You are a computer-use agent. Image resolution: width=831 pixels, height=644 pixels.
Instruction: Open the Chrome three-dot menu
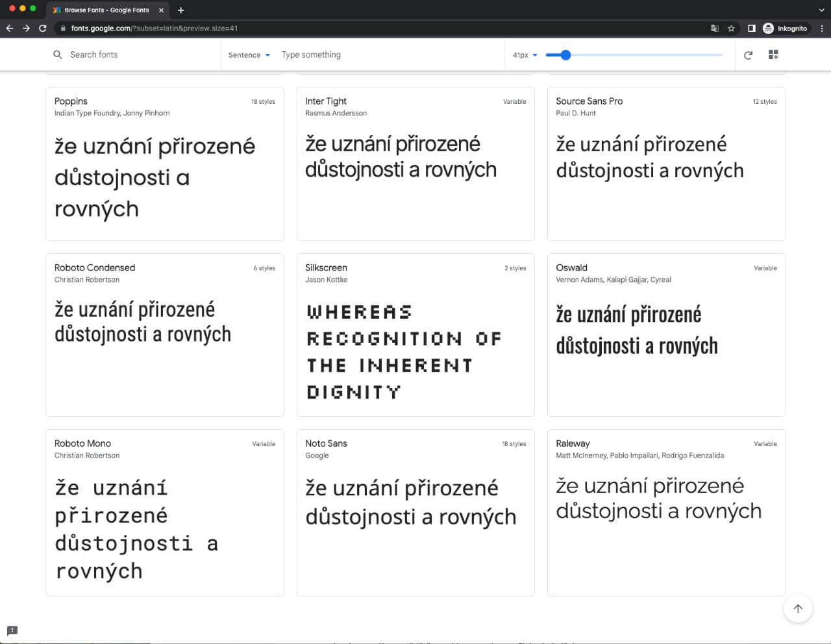pyautogui.click(x=823, y=29)
